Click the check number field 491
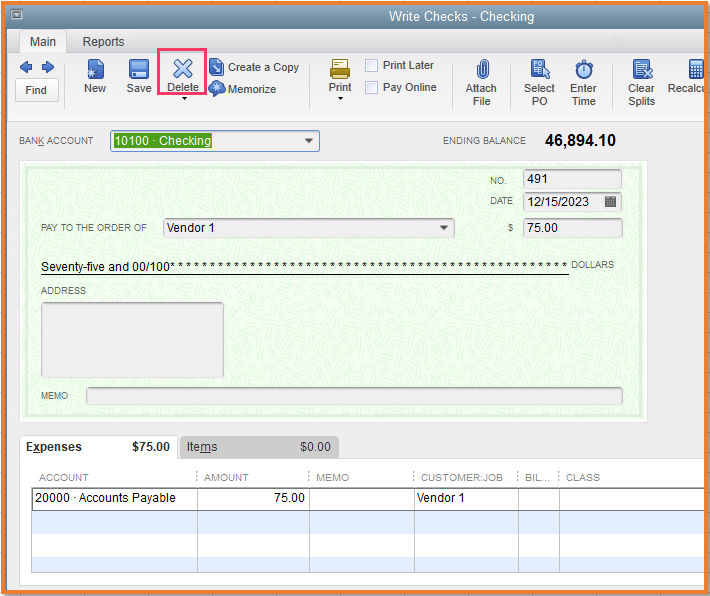This screenshot has height=596, width=710. click(x=572, y=179)
